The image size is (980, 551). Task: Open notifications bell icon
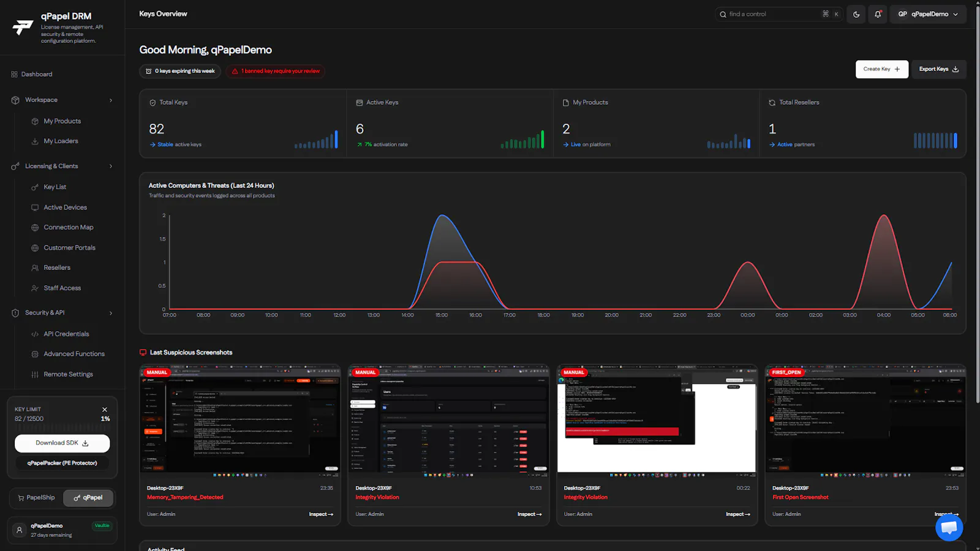(x=878, y=14)
